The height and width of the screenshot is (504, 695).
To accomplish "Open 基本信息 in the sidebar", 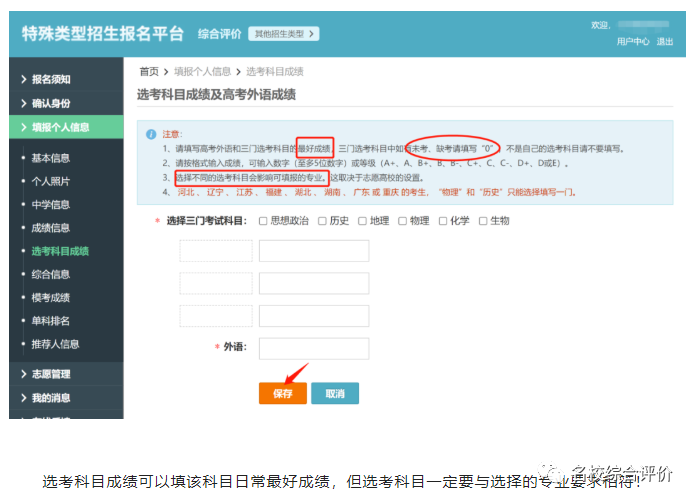I will [x=51, y=158].
